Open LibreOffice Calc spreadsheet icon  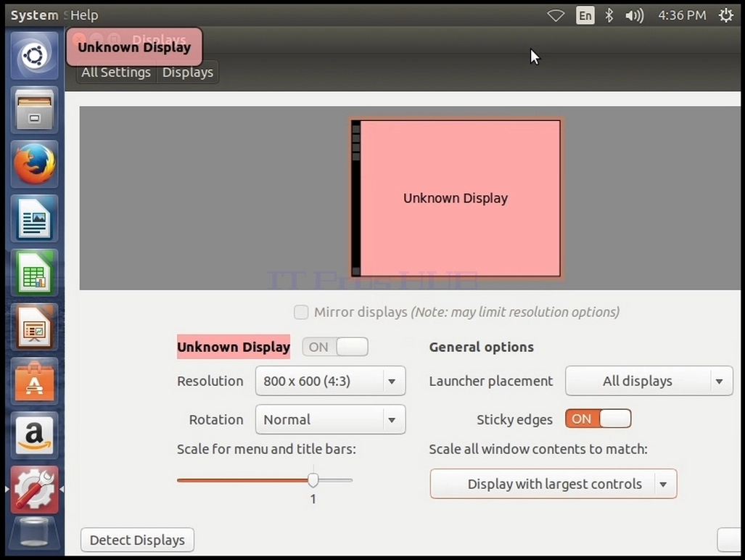pos(34,272)
